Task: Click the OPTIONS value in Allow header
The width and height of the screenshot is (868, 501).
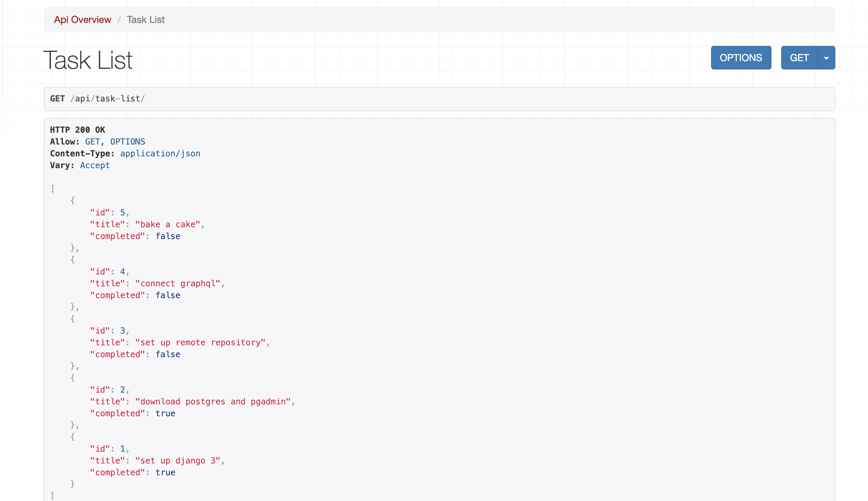Action: pyautogui.click(x=127, y=142)
